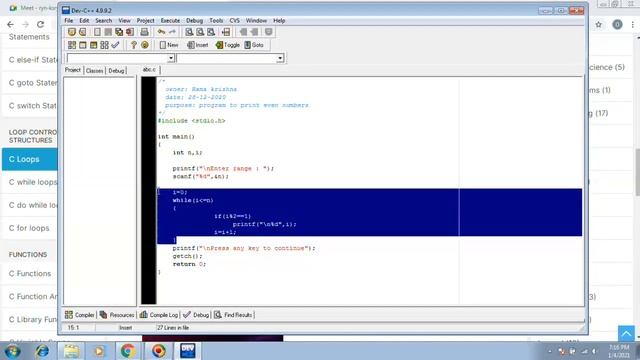
Task: Open the Debug menu in menu bar
Action: (x=194, y=20)
